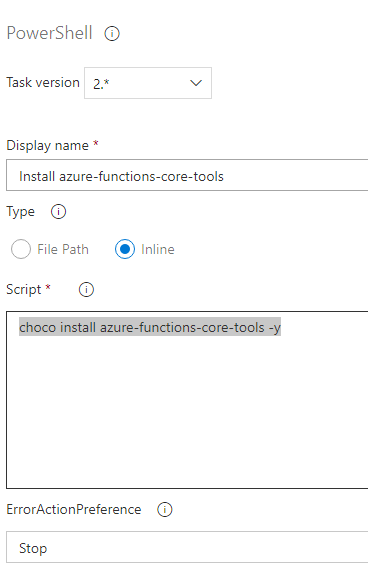
Task: Click the PowerShell task heading
Action: [50, 33]
